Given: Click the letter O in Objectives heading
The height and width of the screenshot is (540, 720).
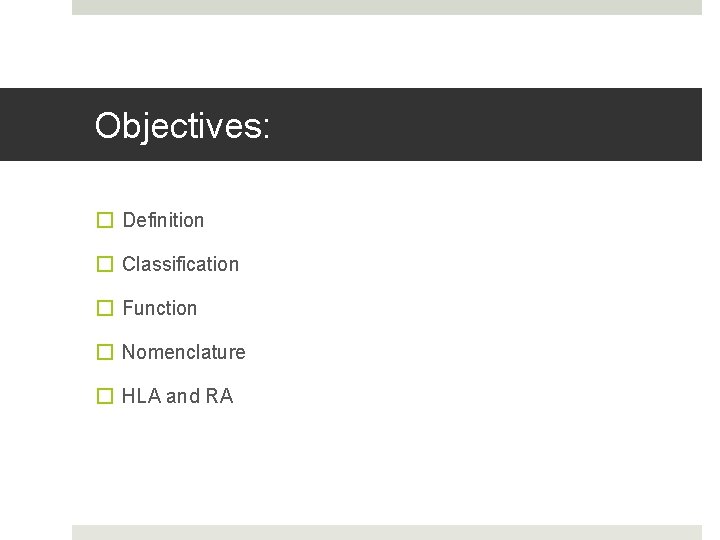Looking at the screenshot, I should click(x=108, y=125).
